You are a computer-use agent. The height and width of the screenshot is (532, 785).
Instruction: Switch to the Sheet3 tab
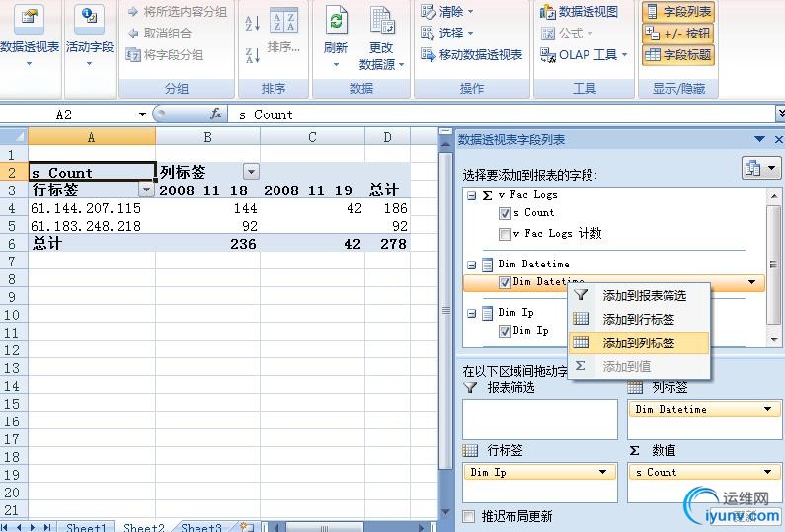[x=200, y=527]
